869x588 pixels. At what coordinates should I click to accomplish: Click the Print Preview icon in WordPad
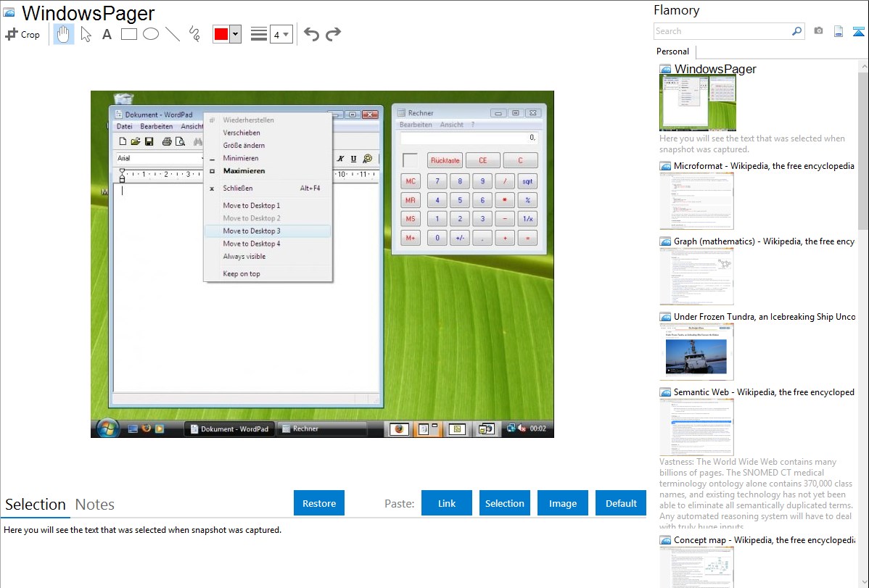tap(180, 142)
